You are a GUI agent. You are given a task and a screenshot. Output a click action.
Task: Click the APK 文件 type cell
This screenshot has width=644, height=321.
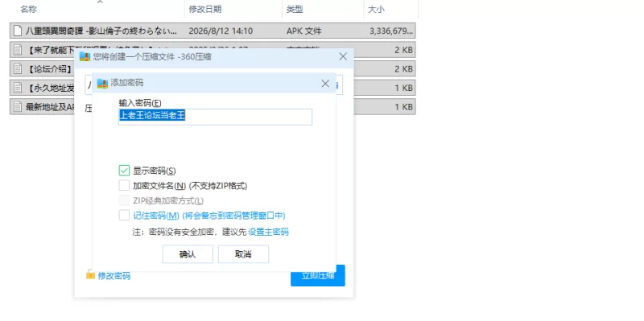point(304,31)
